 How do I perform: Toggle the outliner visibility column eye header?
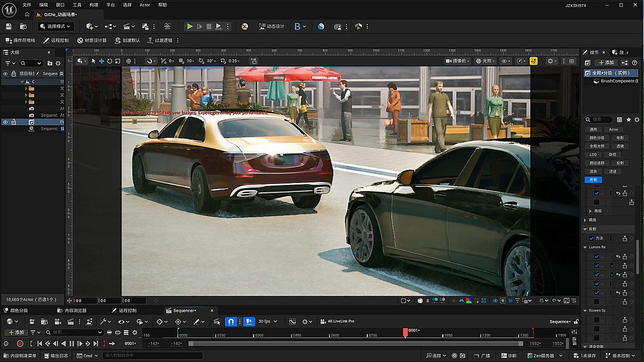click(x=6, y=73)
